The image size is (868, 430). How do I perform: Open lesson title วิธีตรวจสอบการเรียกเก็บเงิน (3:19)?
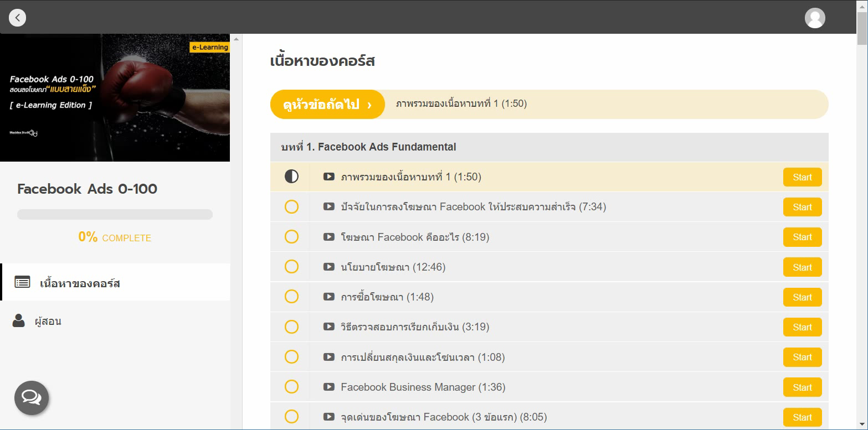tap(415, 327)
